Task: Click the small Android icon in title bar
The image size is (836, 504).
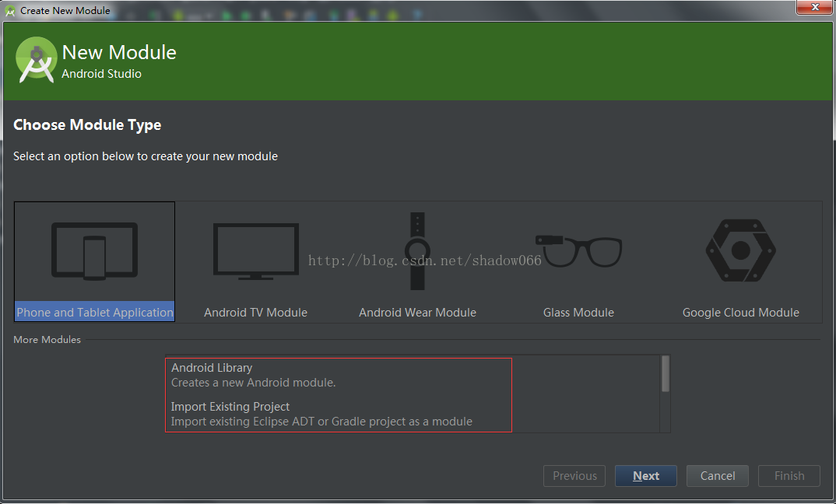Action: (x=9, y=11)
